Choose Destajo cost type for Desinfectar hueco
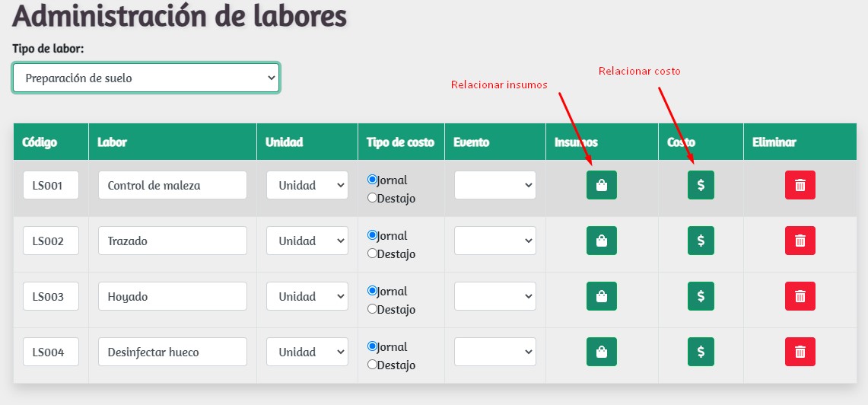This screenshot has width=868, height=405. coord(372,365)
